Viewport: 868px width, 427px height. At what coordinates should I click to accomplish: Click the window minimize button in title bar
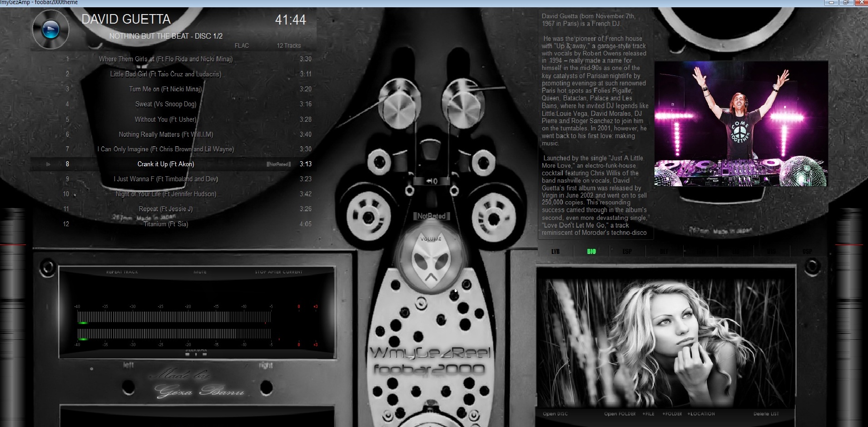click(831, 3)
